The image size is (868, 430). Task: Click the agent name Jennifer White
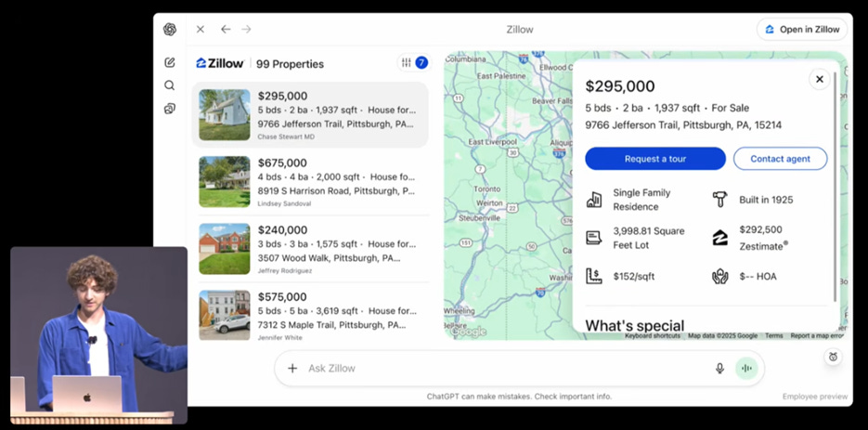click(x=280, y=337)
